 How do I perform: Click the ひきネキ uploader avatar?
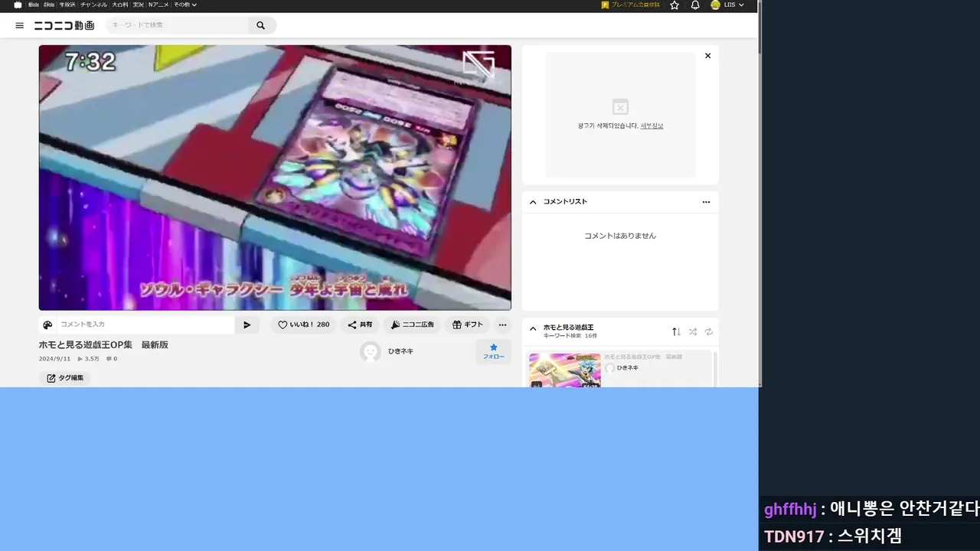tap(371, 351)
